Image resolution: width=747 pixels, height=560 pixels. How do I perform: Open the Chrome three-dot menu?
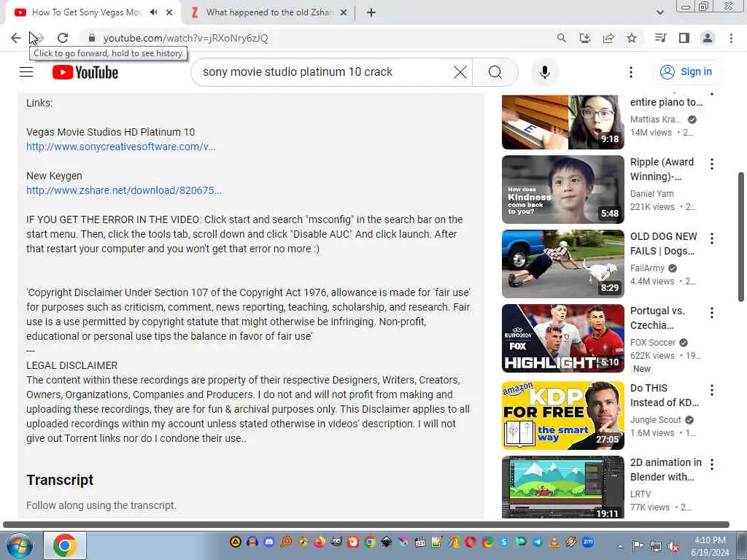click(731, 38)
